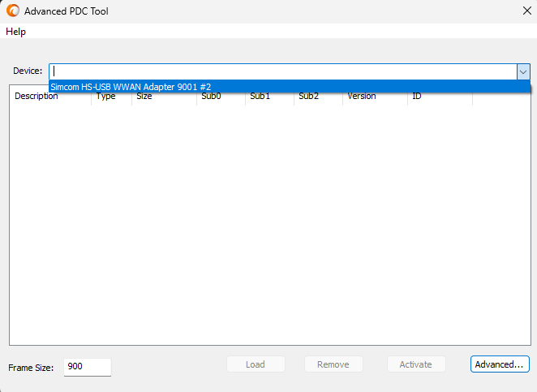The height and width of the screenshot is (392, 537).
Task: Open the Help menu
Action: pos(16,32)
